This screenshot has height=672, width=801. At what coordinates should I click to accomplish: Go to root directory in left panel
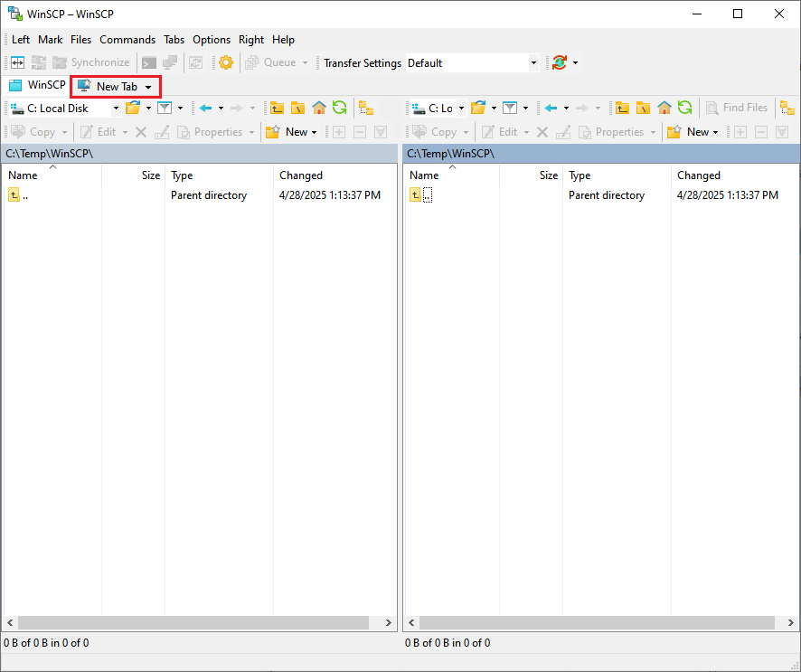coord(297,108)
